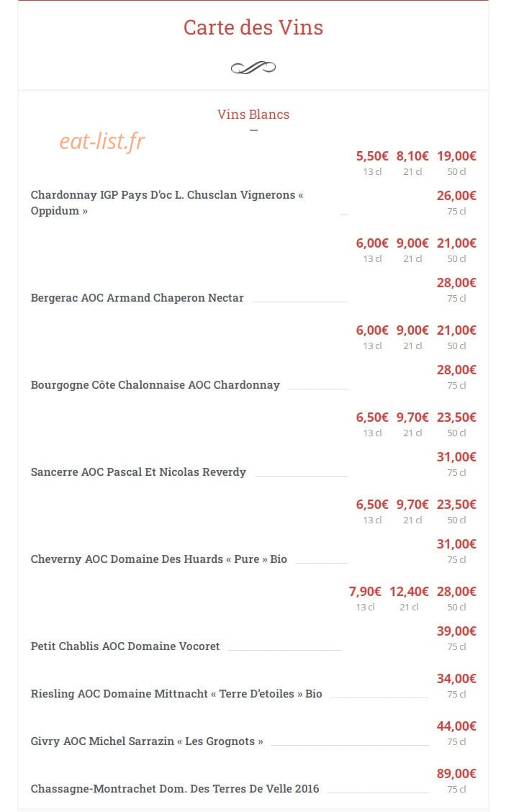Open Sancerre AOC Pascal Et Nicolas Reverdy
Screen dimensions: 519x812
pyautogui.click(x=138, y=472)
